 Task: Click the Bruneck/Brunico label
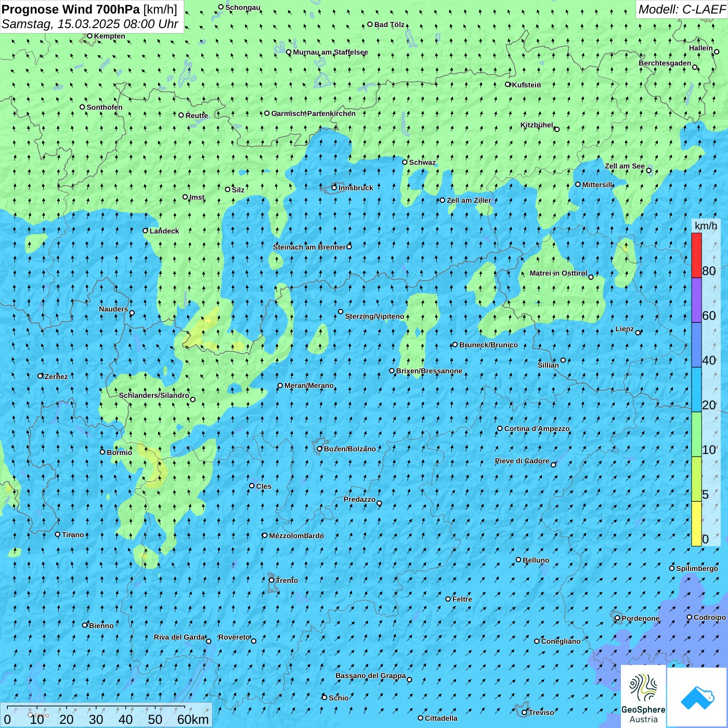click(488, 345)
